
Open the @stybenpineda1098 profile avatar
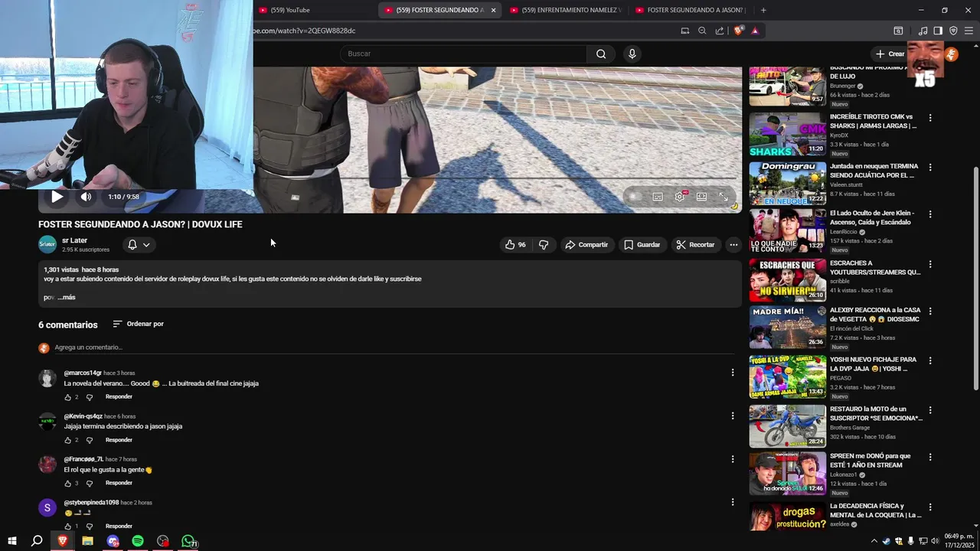[47, 507]
